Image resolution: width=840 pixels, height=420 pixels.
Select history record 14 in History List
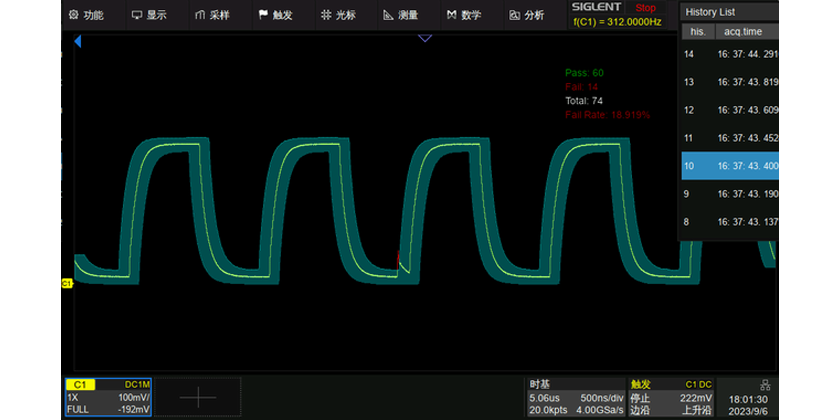pyautogui.click(x=728, y=54)
